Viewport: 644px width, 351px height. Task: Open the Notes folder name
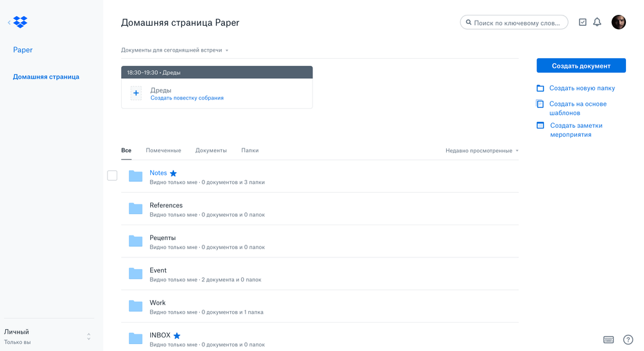(158, 173)
